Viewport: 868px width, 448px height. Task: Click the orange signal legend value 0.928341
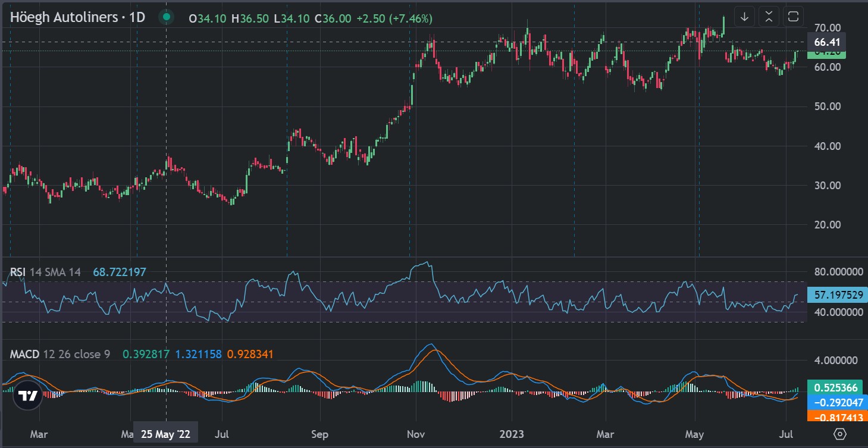click(250, 354)
